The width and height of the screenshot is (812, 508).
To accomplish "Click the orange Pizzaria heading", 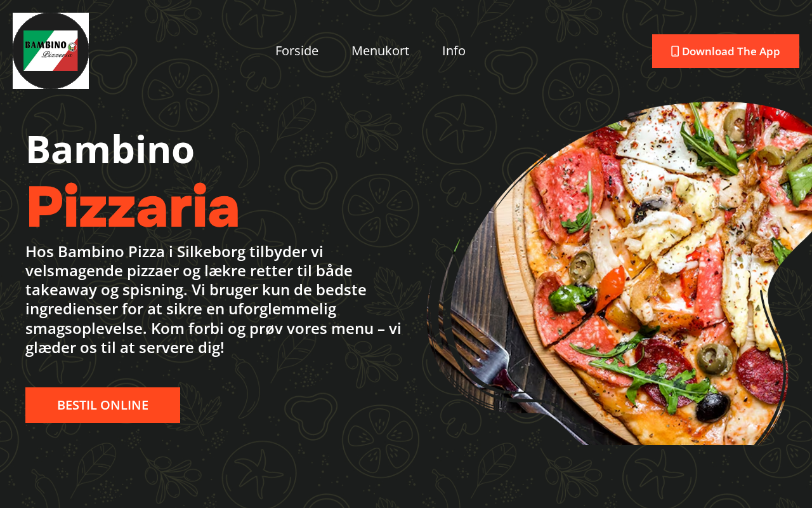I will tap(133, 207).
